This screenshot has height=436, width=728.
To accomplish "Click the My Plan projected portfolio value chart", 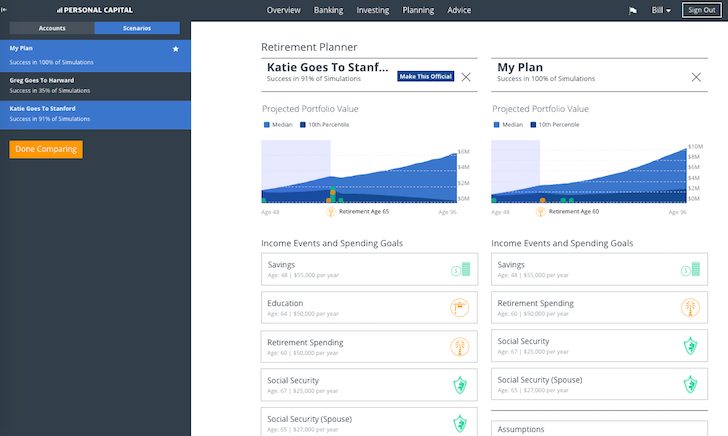I will pyautogui.click(x=589, y=172).
